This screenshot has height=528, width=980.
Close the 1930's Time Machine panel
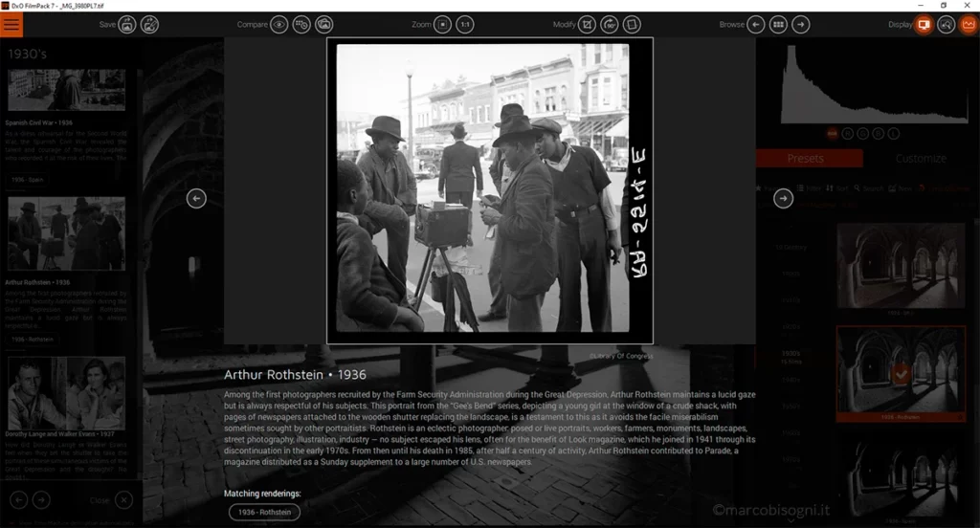[123, 500]
